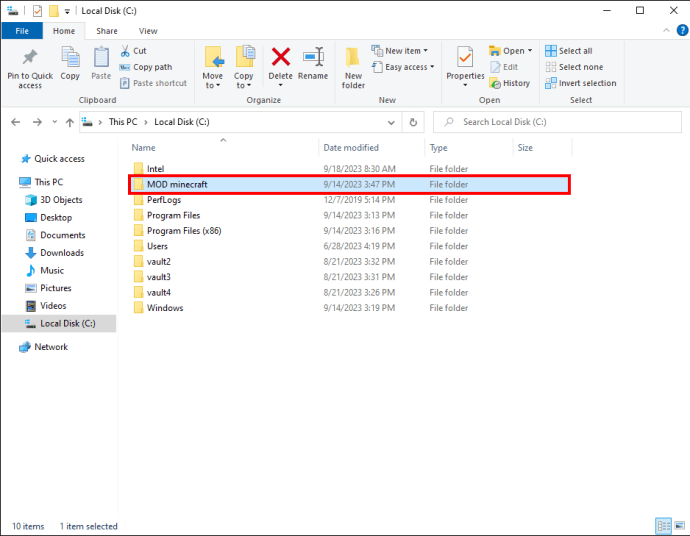Viewport: 690px width, 536px height.
Task: Switch to the Home ribbon tab
Action: (x=64, y=31)
